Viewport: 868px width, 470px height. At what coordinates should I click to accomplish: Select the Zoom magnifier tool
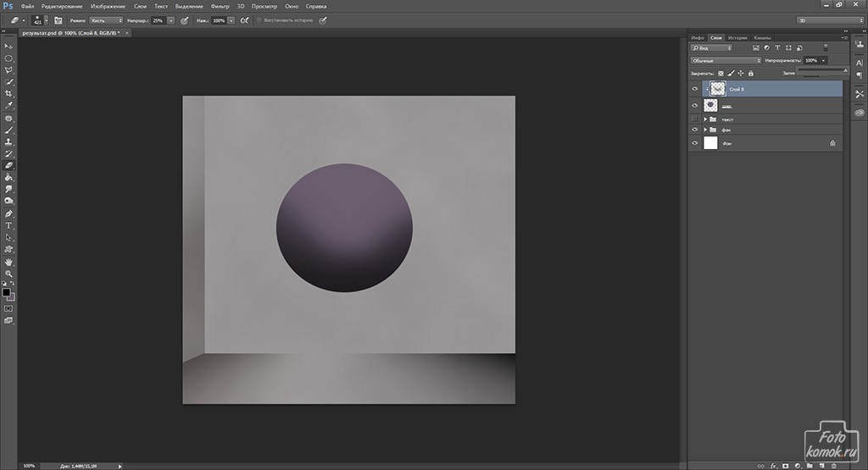8,274
